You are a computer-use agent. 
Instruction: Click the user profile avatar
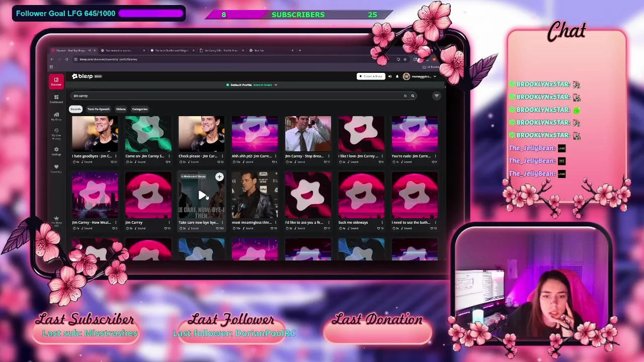(406, 76)
